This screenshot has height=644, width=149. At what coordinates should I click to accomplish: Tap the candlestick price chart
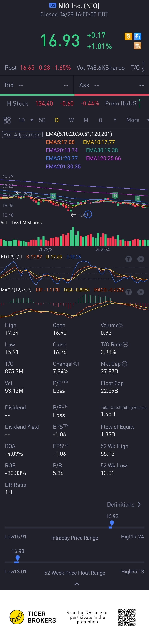pos(74,196)
